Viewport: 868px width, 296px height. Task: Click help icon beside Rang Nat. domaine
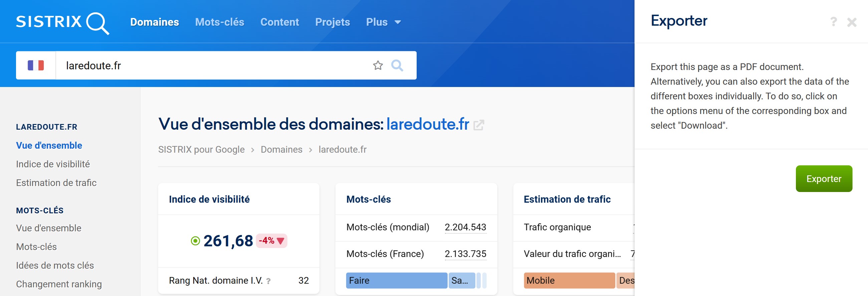click(268, 281)
